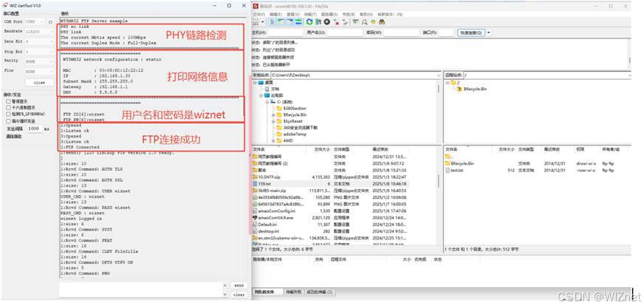This screenshot has height=308, width=644.
Task: Open FileZilla View menu 查看(V)
Action: point(293,14)
